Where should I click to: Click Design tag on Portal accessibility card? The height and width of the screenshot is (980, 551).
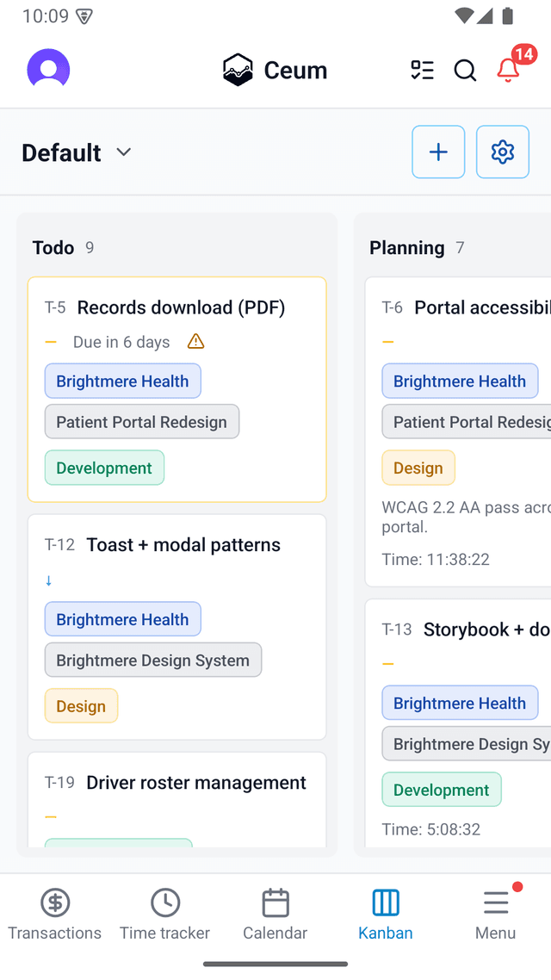coord(418,468)
